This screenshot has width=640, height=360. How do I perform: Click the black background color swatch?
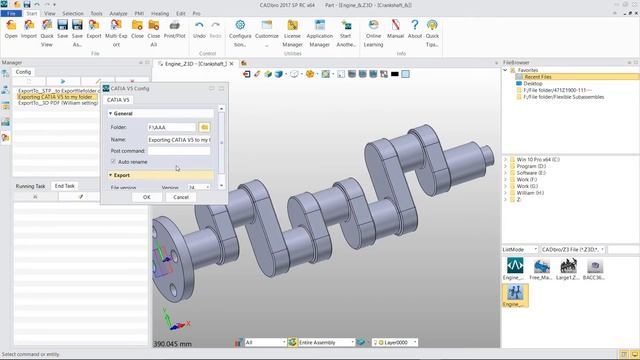pos(395,74)
